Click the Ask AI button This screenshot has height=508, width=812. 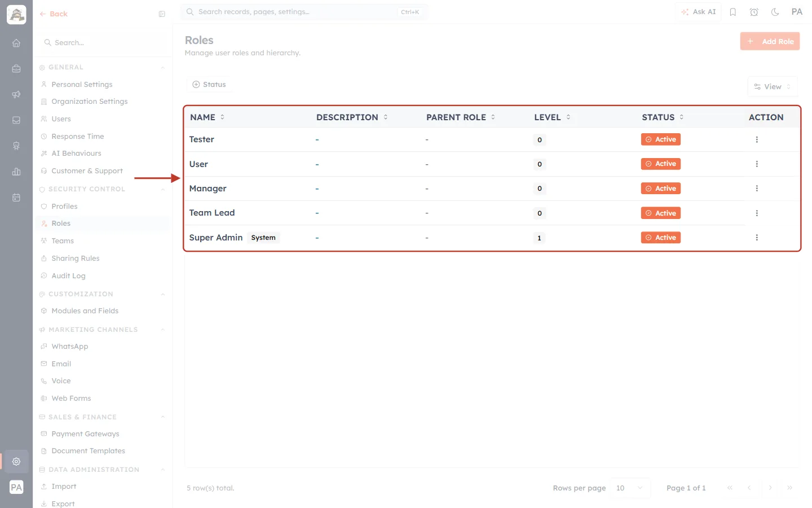coord(698,12)
